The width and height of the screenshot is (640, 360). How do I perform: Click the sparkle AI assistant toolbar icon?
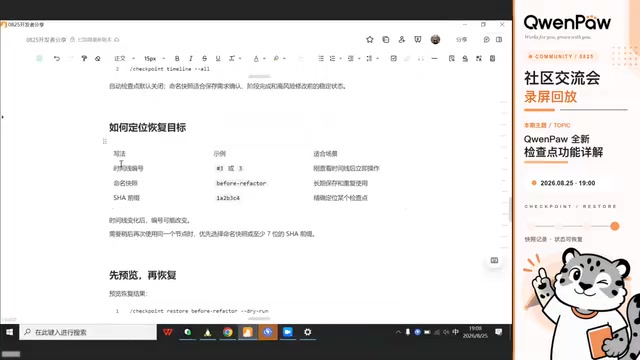click(x=479, y=59)
